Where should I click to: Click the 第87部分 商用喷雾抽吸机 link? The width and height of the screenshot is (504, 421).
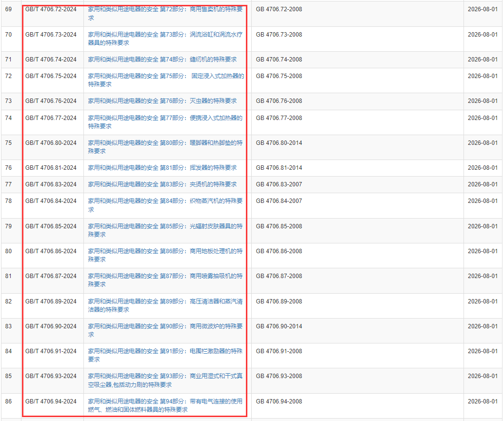[x=165, y=276]
